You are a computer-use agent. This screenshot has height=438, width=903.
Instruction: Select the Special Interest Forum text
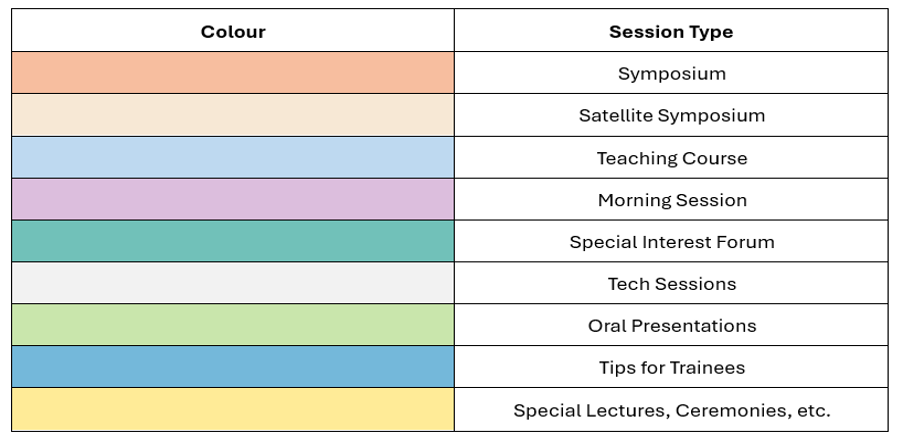tap(672, 242)
